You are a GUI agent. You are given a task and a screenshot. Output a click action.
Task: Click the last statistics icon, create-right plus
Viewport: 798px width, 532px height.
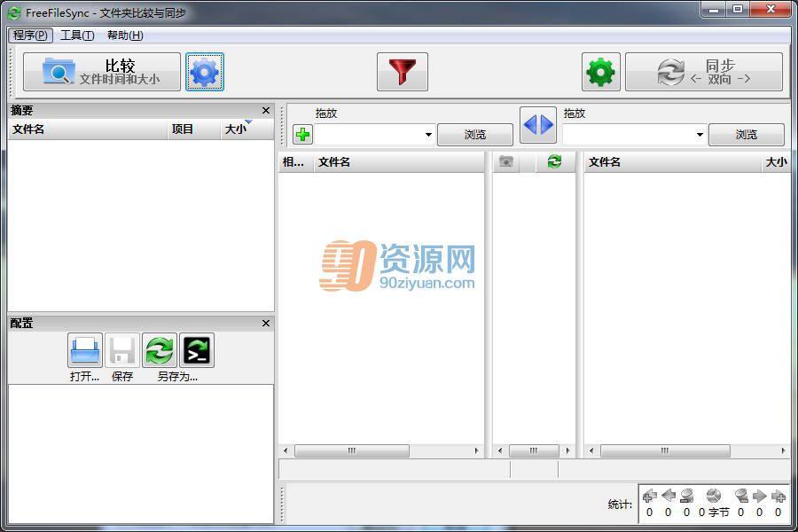click(x=778, y=496)
